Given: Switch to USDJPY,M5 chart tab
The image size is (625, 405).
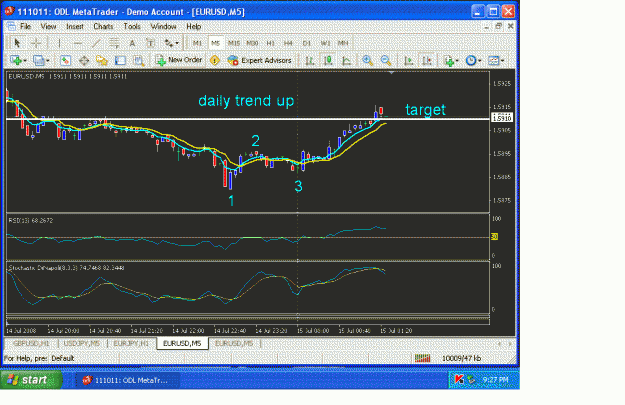Looking at the screenshot, I should click(82, 344).
